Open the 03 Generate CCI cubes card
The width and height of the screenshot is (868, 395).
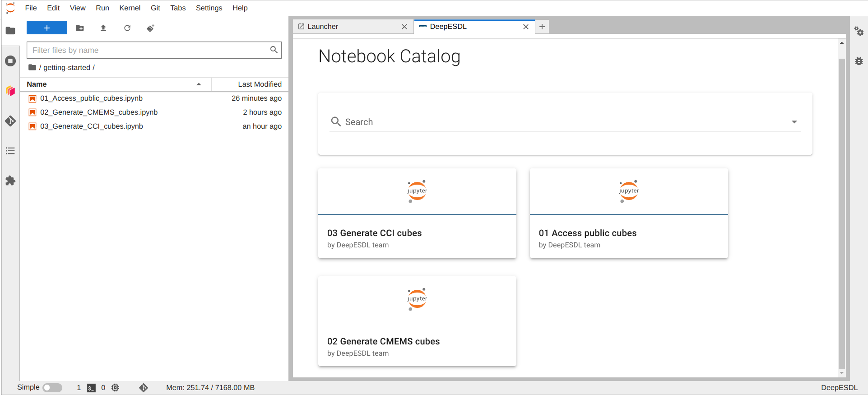pos(417,214)
